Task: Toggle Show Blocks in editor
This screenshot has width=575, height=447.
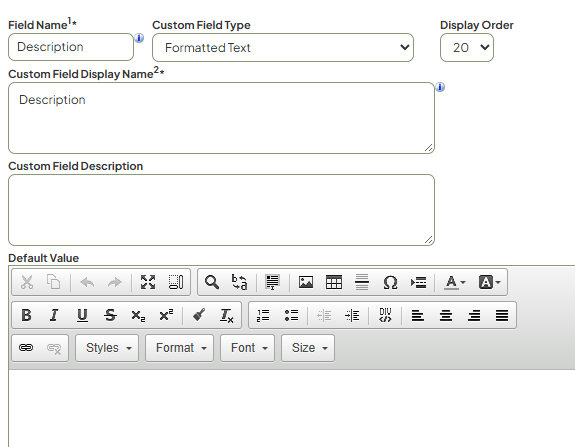Action: [x=176, y=282]
